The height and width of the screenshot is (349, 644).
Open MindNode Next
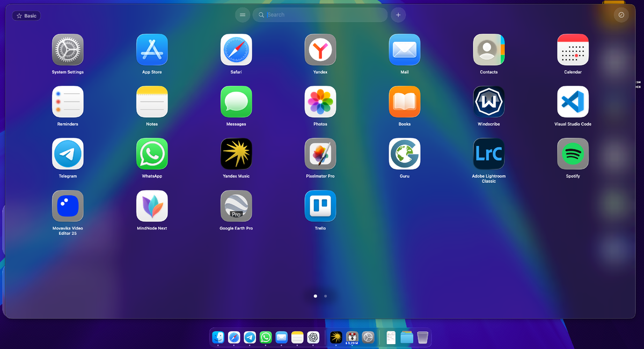[x=152, y=206]
